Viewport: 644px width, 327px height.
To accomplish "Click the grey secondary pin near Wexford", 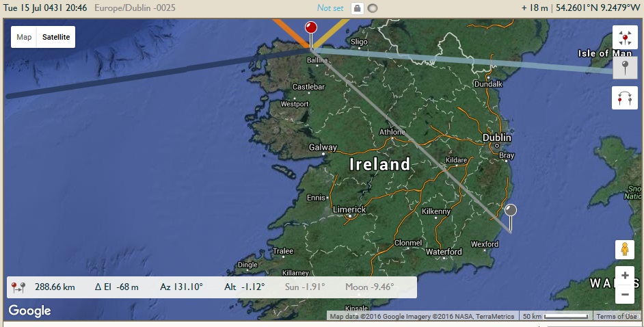I will (x=511, y=211).
